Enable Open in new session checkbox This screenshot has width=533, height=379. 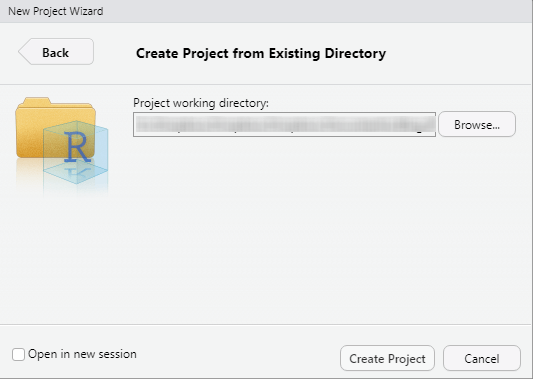click(x=18, y=354)
